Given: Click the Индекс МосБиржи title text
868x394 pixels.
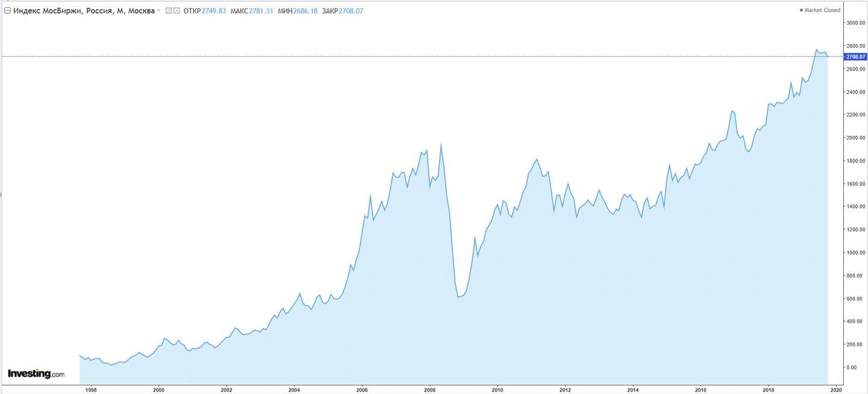Looking at the screenshot, I should coord(84,11).
